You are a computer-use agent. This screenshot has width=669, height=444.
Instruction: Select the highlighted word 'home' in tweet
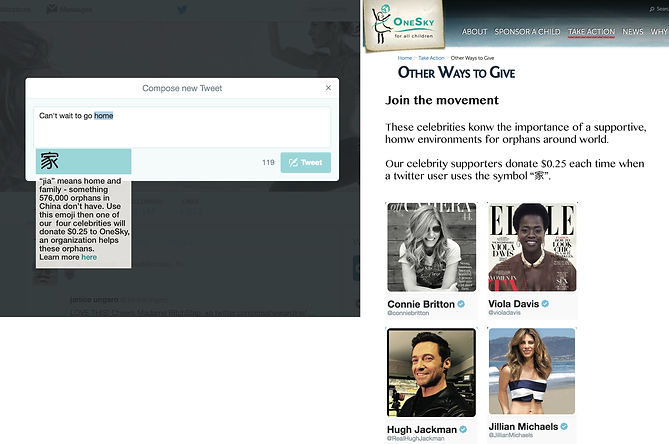pos(104,116)
